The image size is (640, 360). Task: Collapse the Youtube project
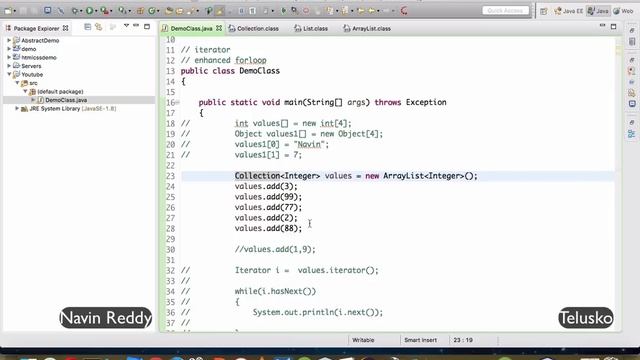(9, 74)
